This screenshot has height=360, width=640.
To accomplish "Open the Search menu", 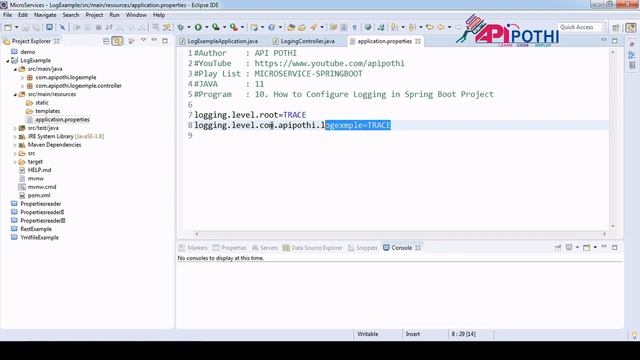I will coord(71,15).
